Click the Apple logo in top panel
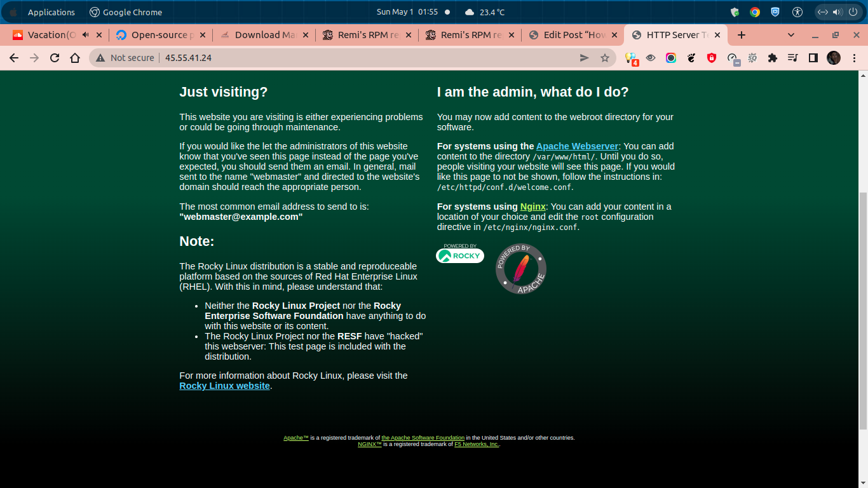 point(13,12)
